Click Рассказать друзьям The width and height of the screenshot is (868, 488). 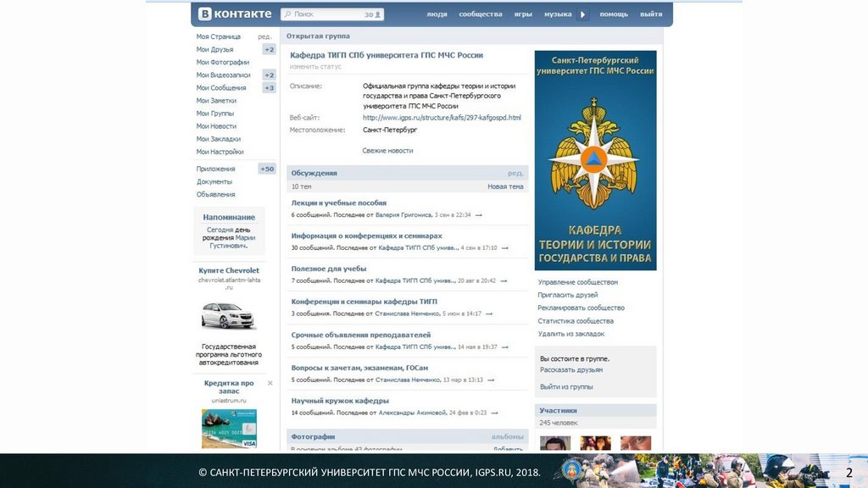[571, 369]
